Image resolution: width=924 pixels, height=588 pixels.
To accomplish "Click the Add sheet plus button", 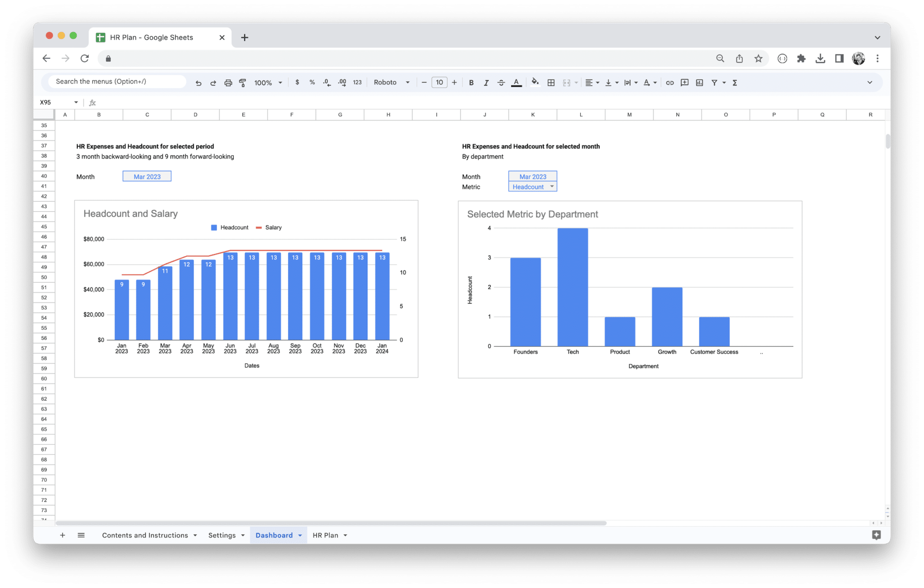I will (x=63, y=535).
